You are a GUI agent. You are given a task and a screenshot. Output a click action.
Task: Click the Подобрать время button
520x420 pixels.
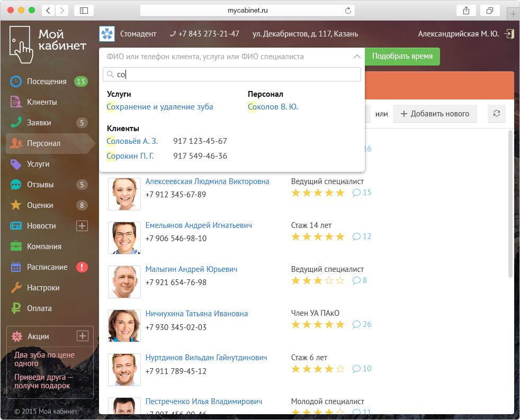click(402, 56)
